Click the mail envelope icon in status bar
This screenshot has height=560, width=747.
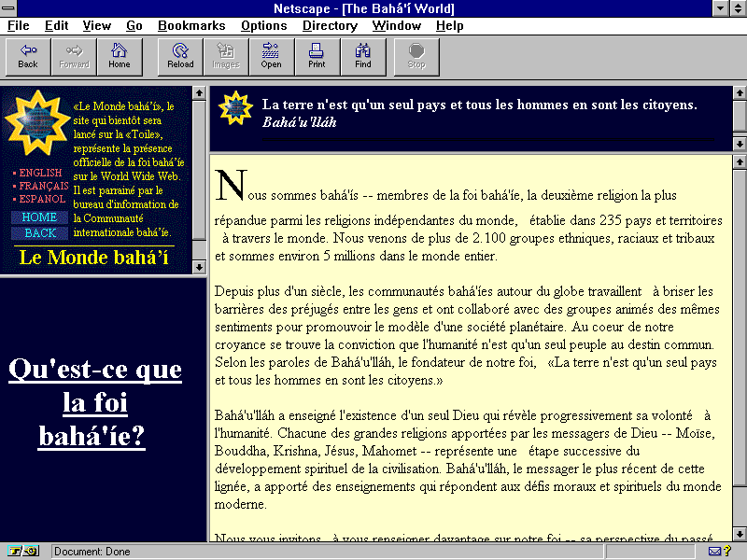coord(715,552)
